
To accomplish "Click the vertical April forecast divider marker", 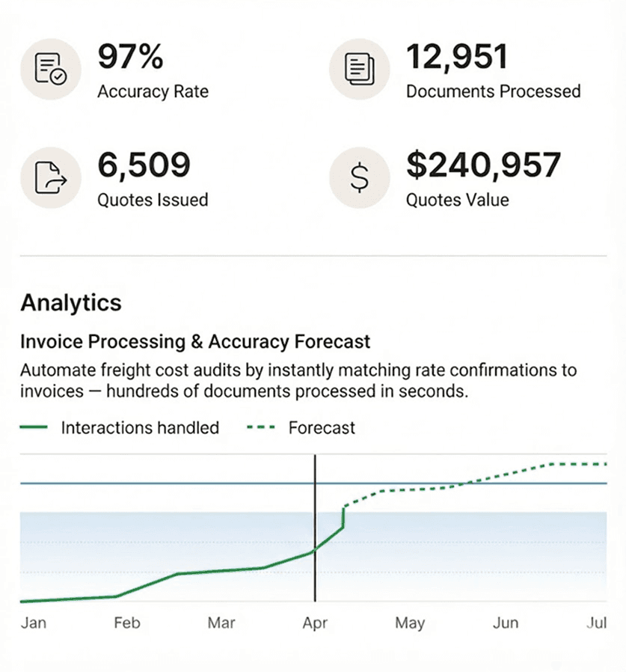I will (x=315, y=531).
